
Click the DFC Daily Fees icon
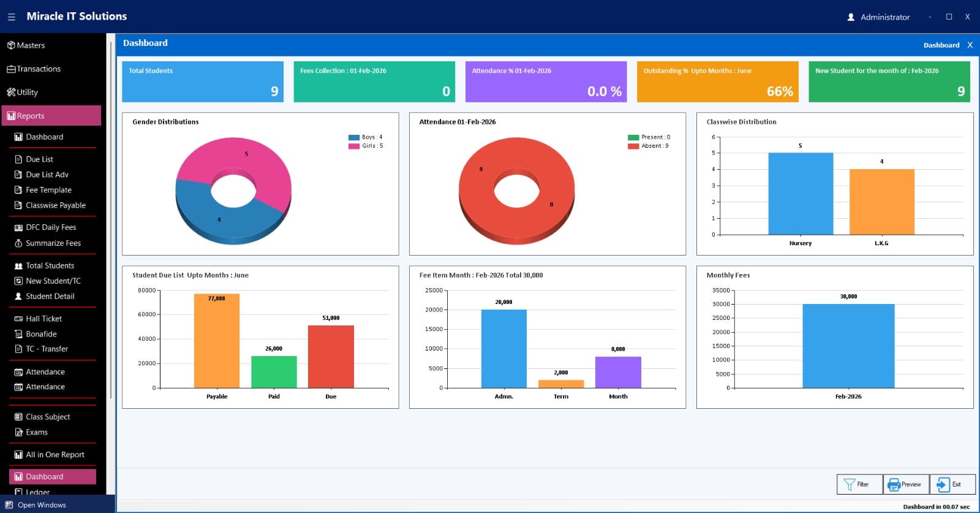[18, 227]
